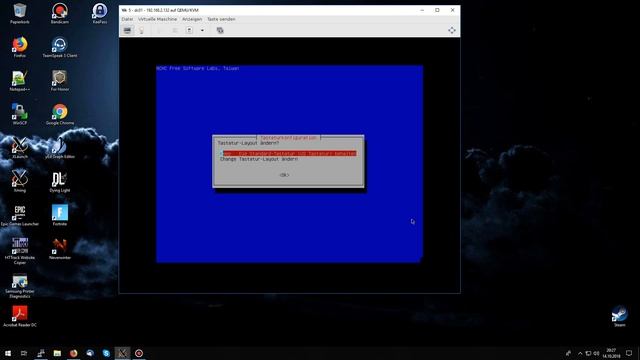Click the greyed-out pause VM toolbar button
Image resolution: width=640 pixels, height=360 pixels.
[x=174, y=30]
